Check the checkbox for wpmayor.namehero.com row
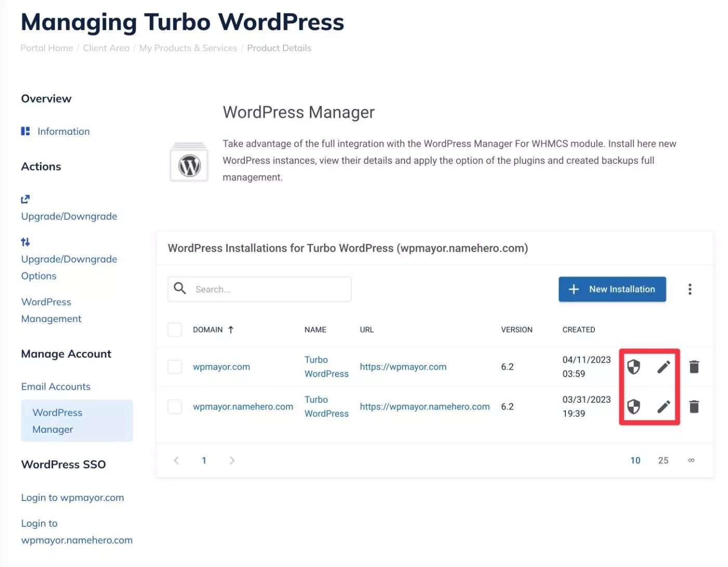Image resolution: width=728 pixels, height=567 pixels. coord(175,406)
